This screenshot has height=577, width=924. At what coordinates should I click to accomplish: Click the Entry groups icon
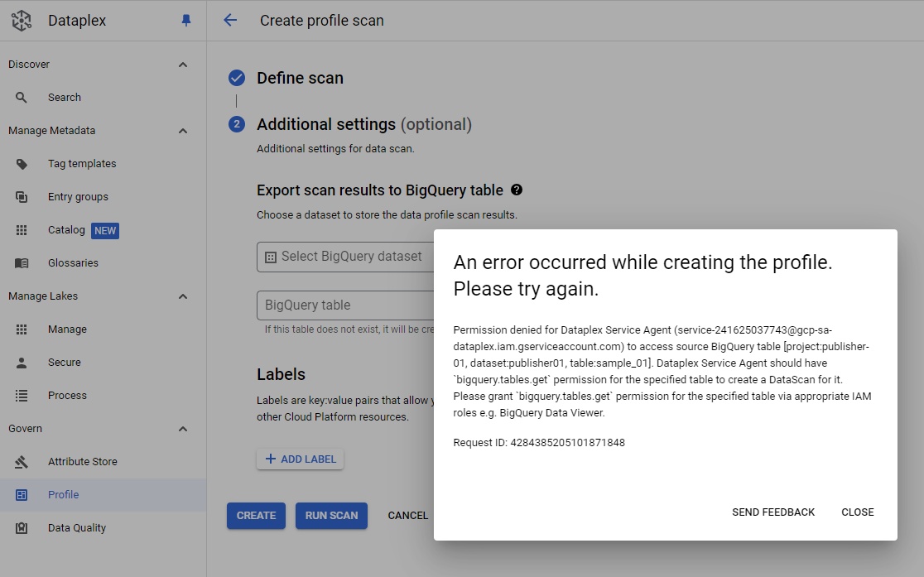22,197
